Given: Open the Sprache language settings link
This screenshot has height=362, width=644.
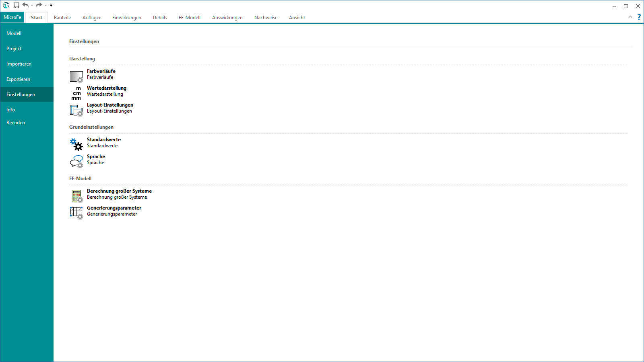Looking at the screenshot, I should [96, 156].
